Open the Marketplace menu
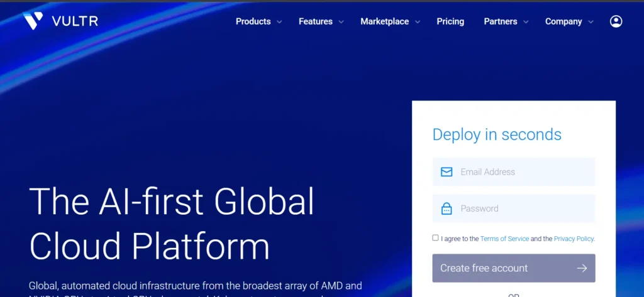This screenshot has width=644, height=297. [x=384, y=21]
